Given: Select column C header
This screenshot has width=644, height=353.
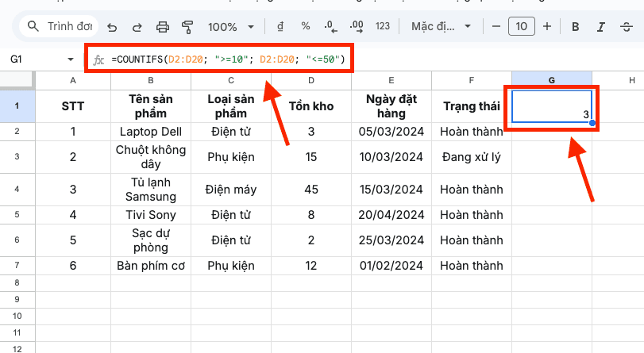Looking at the screenshot, I should click(x=231, y=80).
